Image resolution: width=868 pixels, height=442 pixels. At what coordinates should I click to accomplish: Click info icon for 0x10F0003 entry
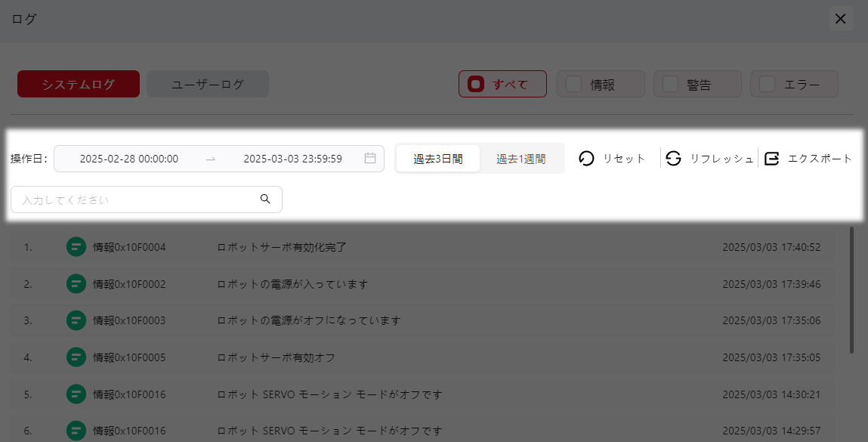76,320
